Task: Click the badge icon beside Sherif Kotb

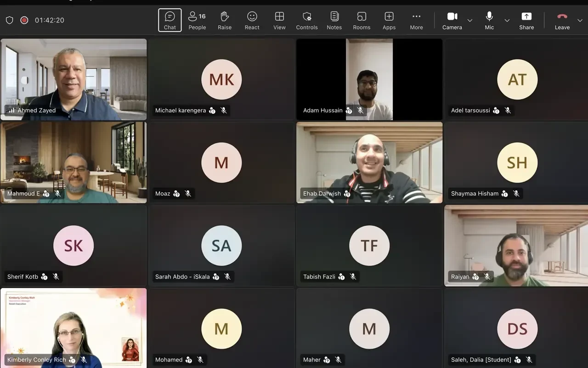Action: click(45, 277)
